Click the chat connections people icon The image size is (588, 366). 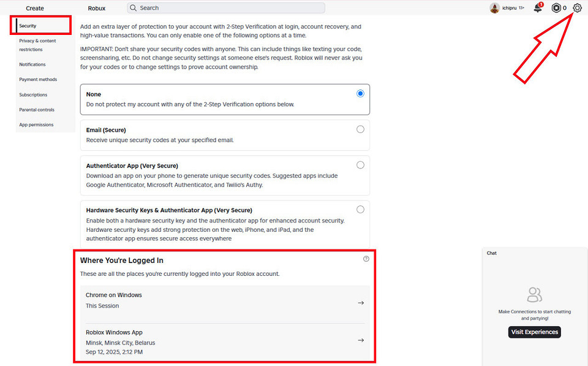coord(534,295)
